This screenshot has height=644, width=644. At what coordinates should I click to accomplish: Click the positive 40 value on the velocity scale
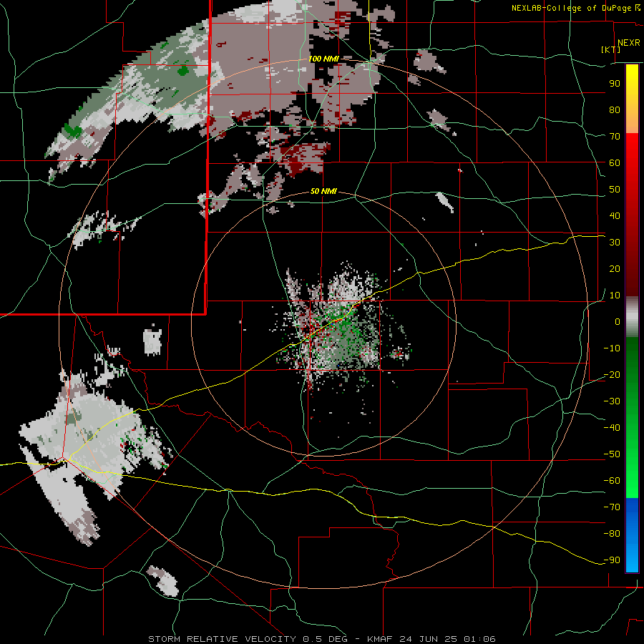click(615, 215)
